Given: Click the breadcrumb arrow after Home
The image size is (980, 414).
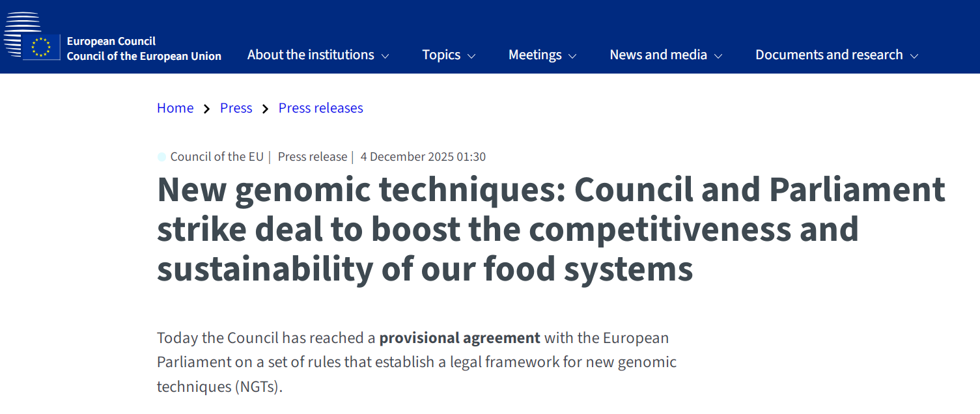Looking at the screenshot, I should (206, 109).
